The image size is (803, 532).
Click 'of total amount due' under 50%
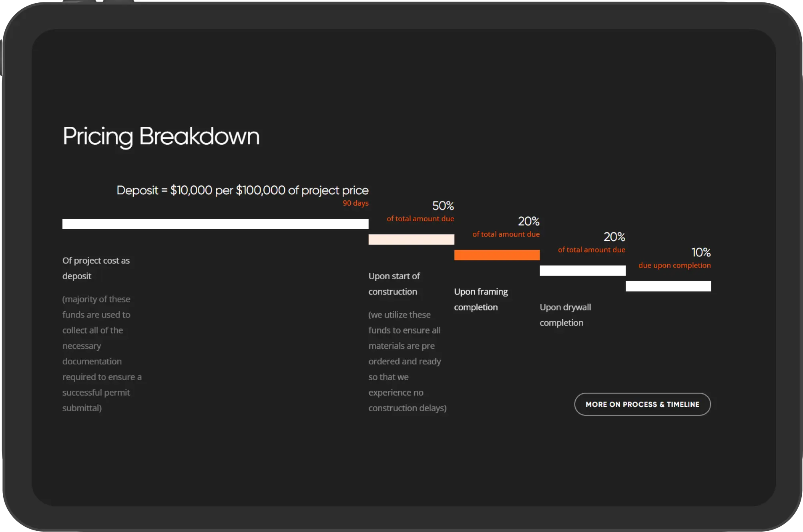420,219
